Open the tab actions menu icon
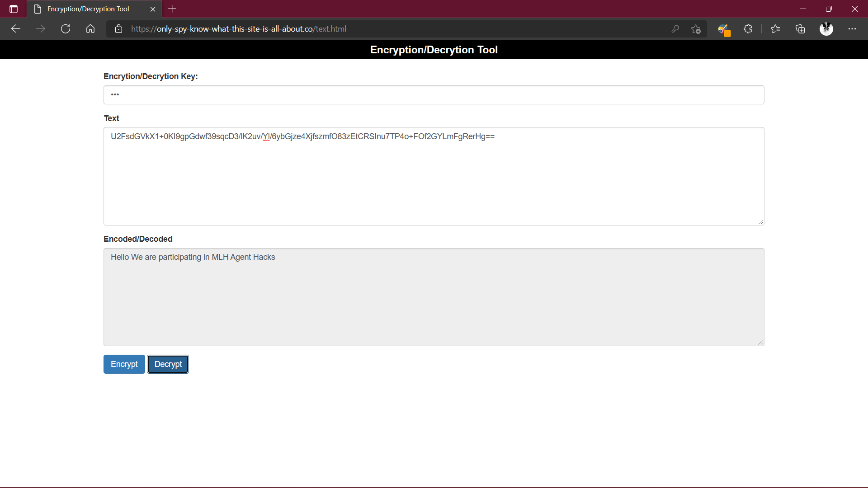This screenshot has height=488, width=868. pos(14,9)
